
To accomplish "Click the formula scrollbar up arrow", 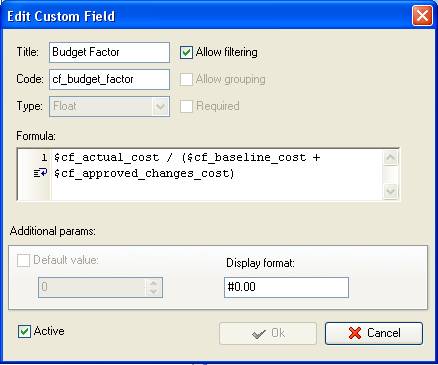I will point(390,158).
